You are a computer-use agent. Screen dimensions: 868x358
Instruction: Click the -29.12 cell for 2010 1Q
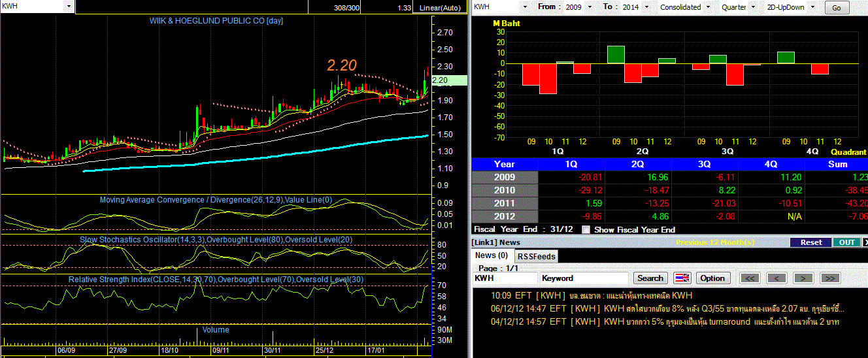click(572, 190)
